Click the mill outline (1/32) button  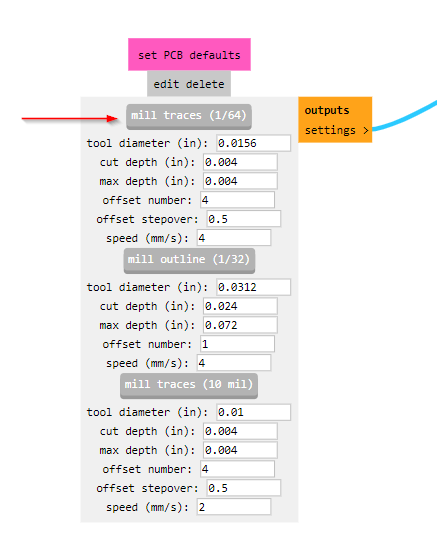[189, 260]
